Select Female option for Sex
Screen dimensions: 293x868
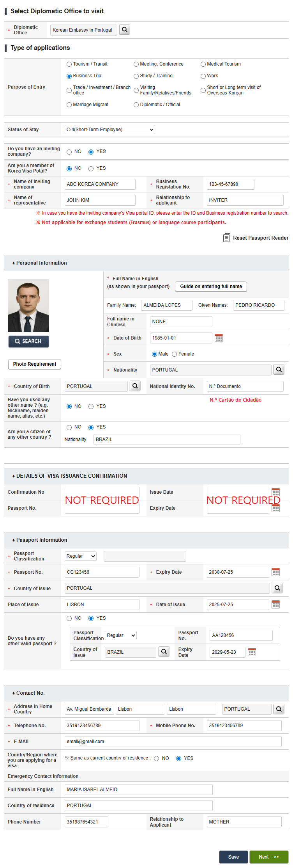(x=175, y=354)
